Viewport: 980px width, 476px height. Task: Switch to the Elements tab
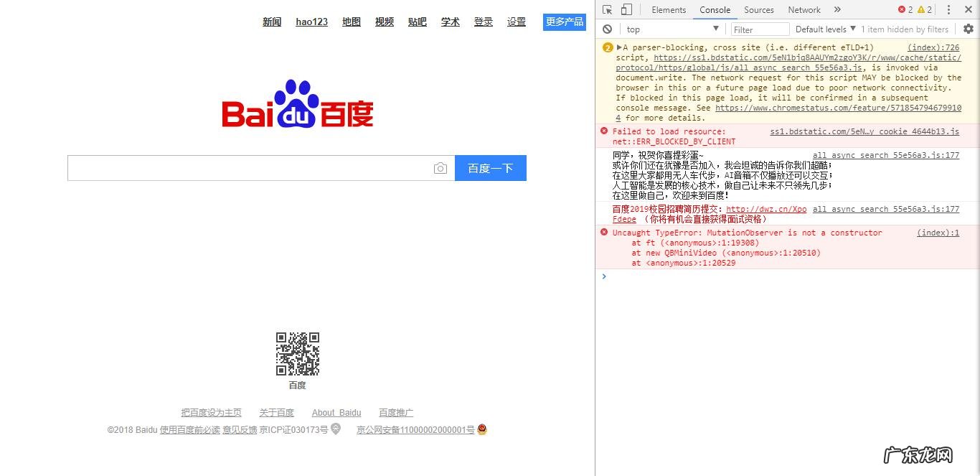(x=669, y=9)
